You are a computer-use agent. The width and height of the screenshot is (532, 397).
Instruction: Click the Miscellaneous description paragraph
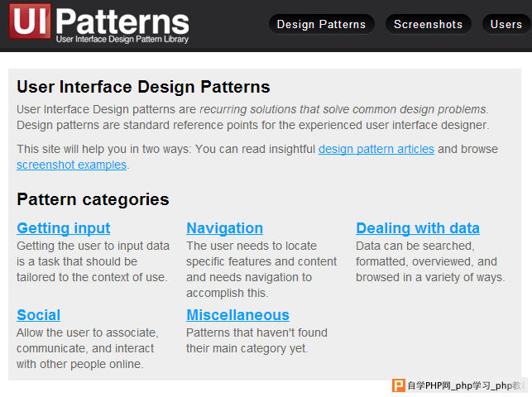pos(256,341)
